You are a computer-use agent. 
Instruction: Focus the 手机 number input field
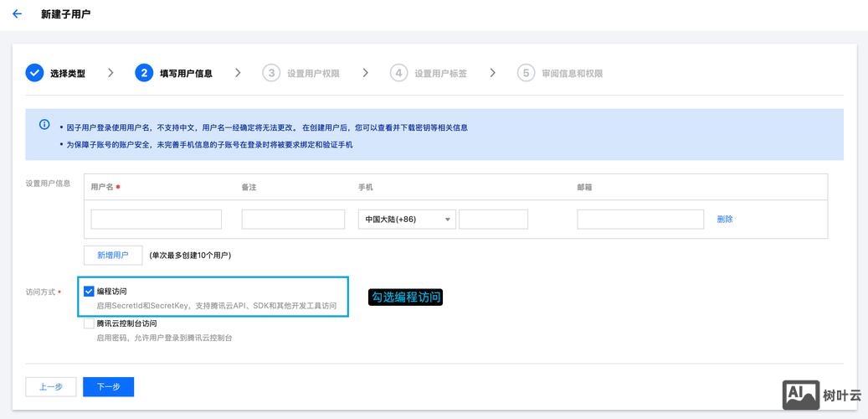493,219
